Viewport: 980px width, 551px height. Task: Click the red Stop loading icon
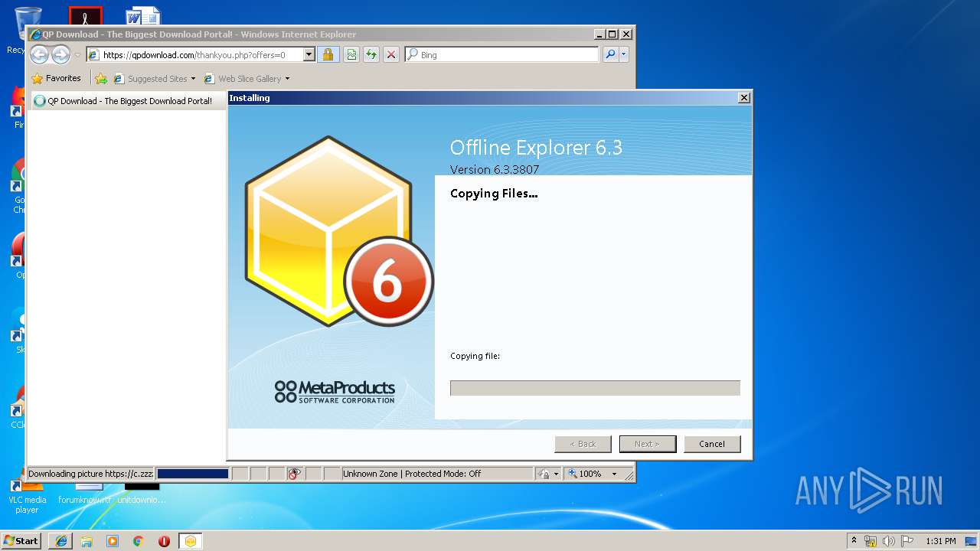point(391,55)
